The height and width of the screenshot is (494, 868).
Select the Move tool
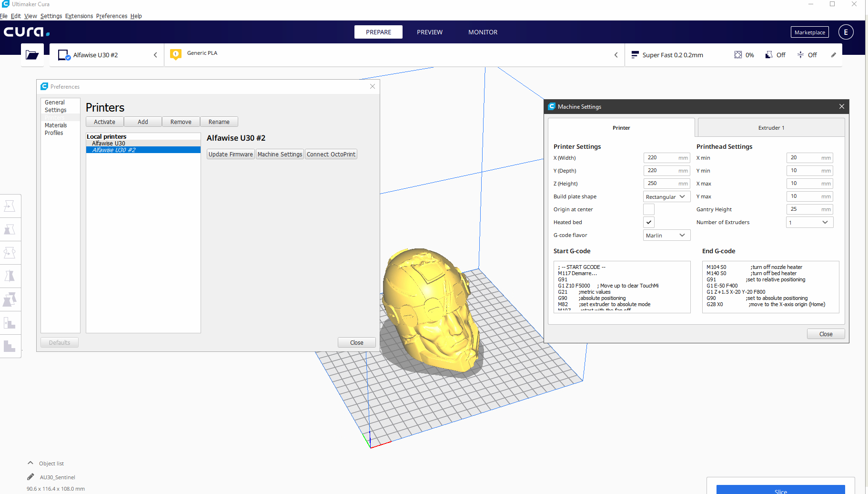pos(10,206)
